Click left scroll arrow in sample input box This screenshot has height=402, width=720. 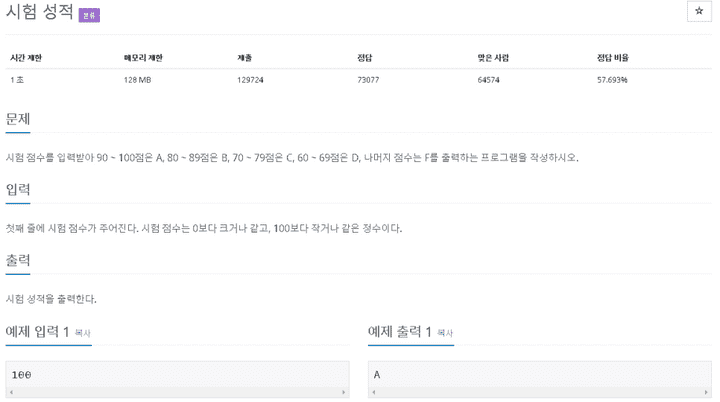(11, 392)
